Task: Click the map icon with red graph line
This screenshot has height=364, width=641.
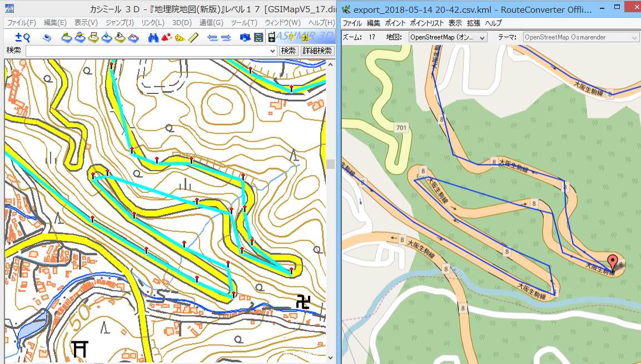Action: pos(133,38)
